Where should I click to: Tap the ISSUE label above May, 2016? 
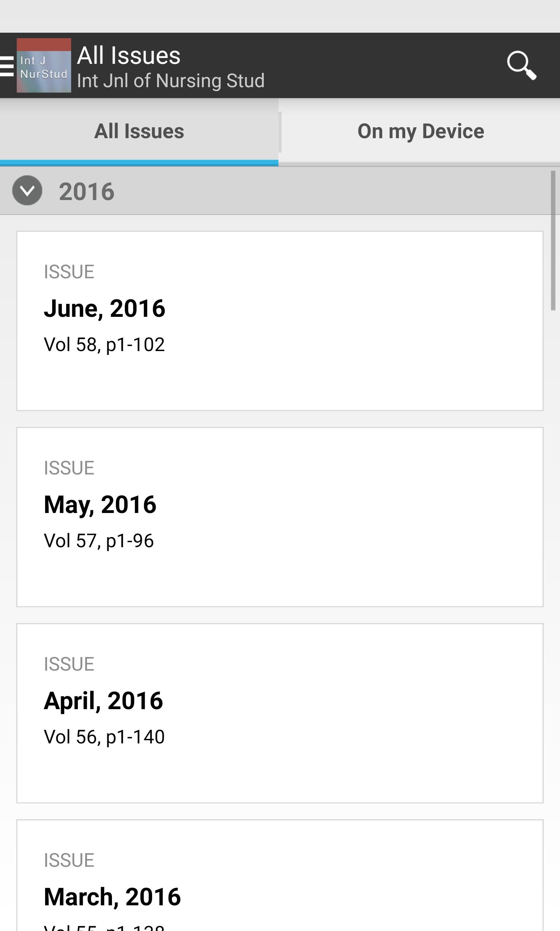click(69, 468)
